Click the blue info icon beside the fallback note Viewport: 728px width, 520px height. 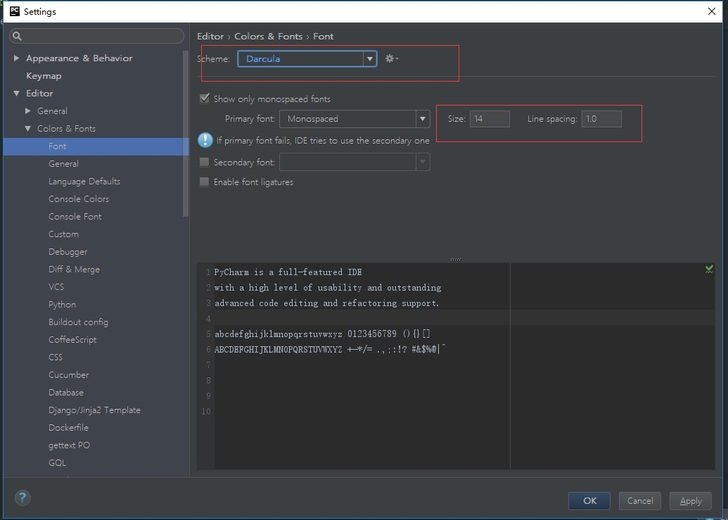tap(205, 140)
